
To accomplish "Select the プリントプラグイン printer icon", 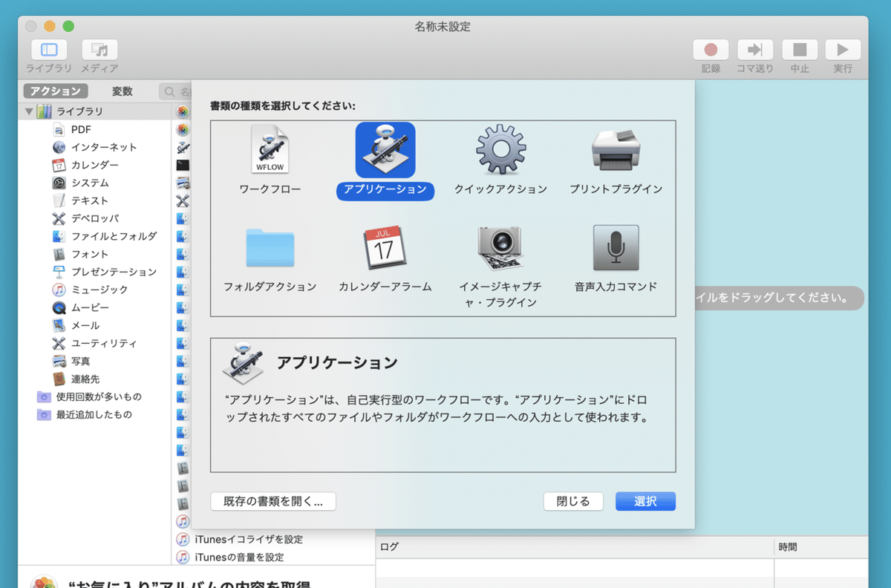I will coord(616,149).
